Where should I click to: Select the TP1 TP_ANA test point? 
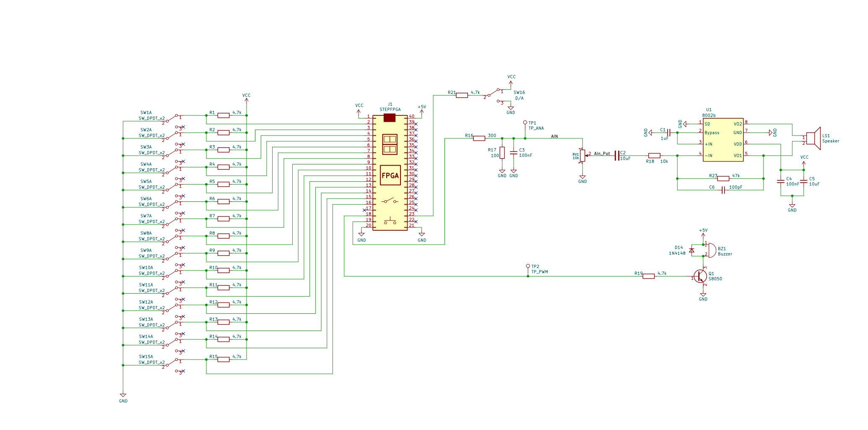[x=525, y=123]
